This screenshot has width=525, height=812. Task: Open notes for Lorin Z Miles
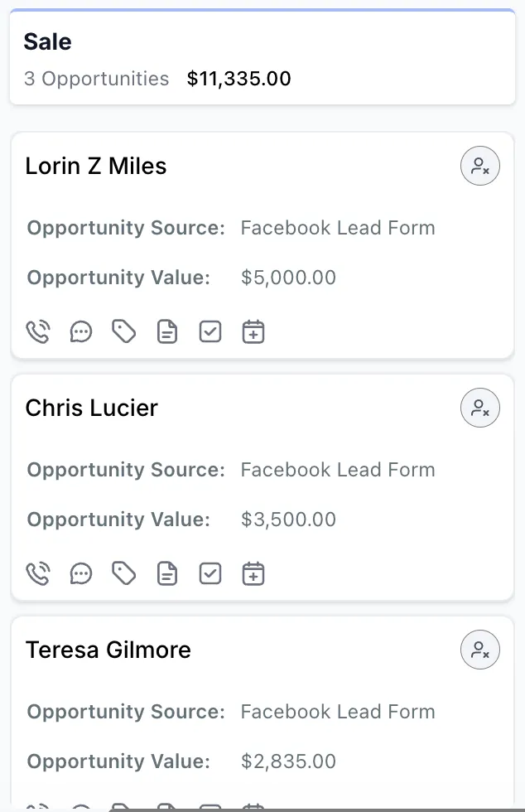click(x=167, y=332)
